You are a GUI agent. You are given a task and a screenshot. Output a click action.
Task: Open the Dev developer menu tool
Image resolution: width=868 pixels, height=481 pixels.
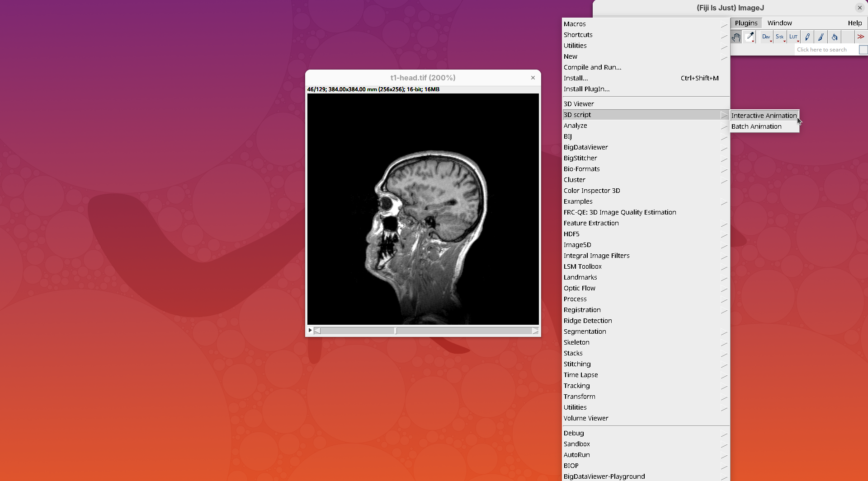(766, 37)
